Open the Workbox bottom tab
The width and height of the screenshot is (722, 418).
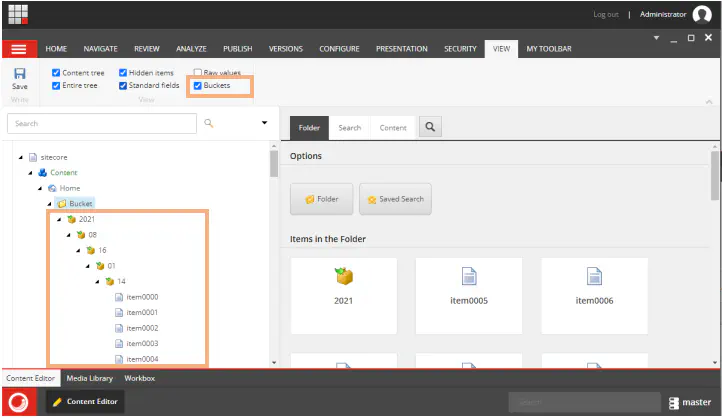click(x=140, y=378)
